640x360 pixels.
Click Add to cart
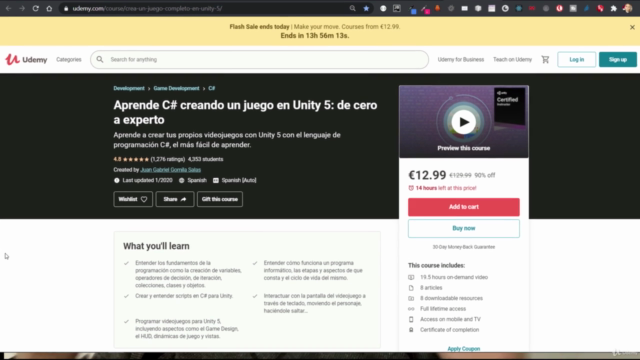(464, 207)
